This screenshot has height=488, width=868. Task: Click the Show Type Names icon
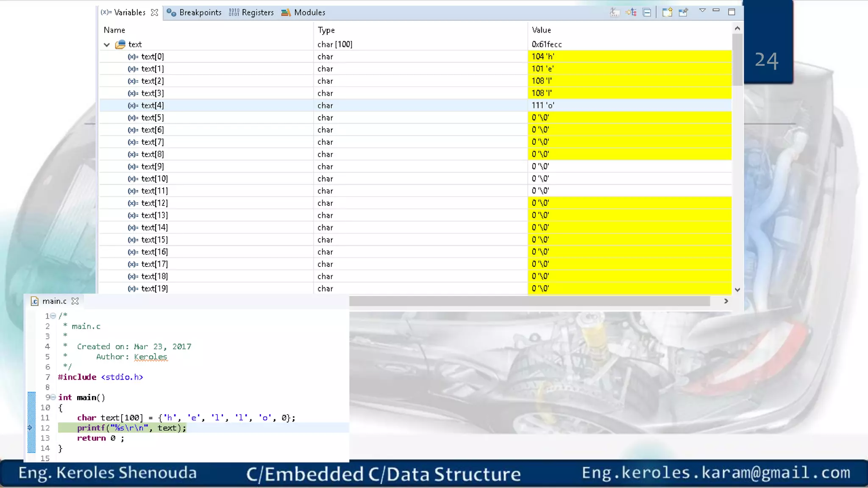[x=614, y=12]
